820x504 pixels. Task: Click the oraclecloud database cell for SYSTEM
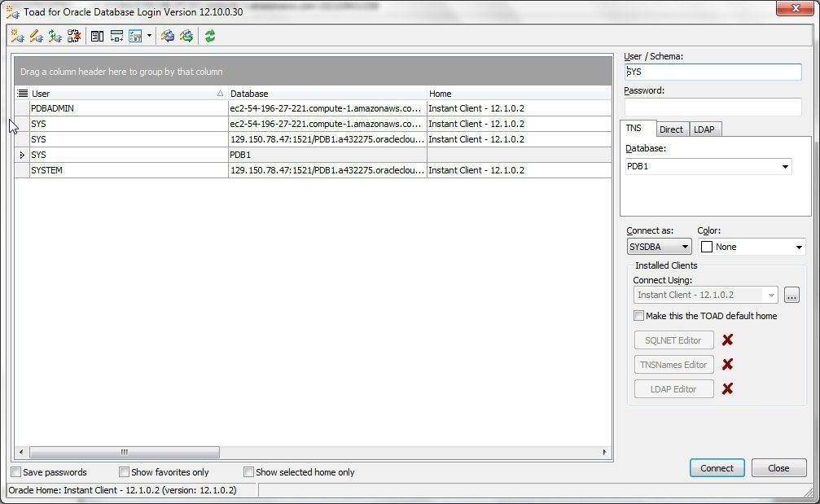[x=327, y=170]
